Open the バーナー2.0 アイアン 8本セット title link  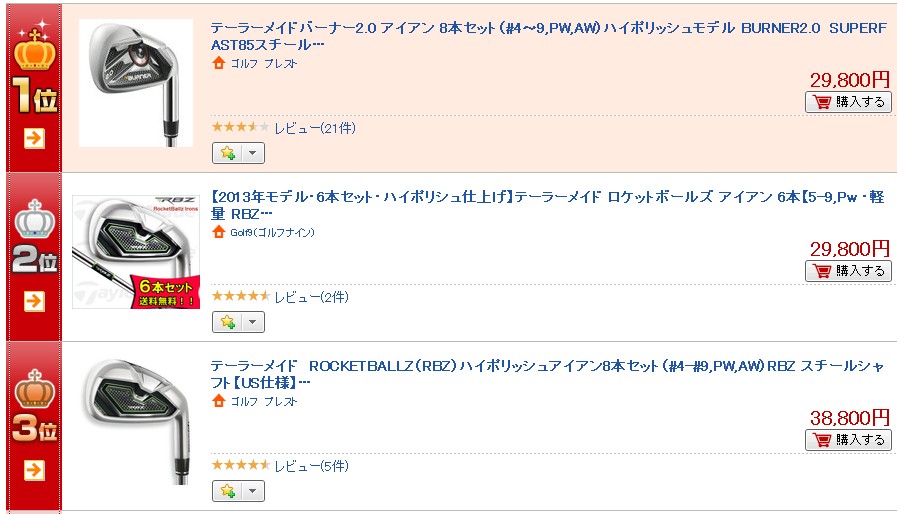pyautogui.click(x=549, y=36)
